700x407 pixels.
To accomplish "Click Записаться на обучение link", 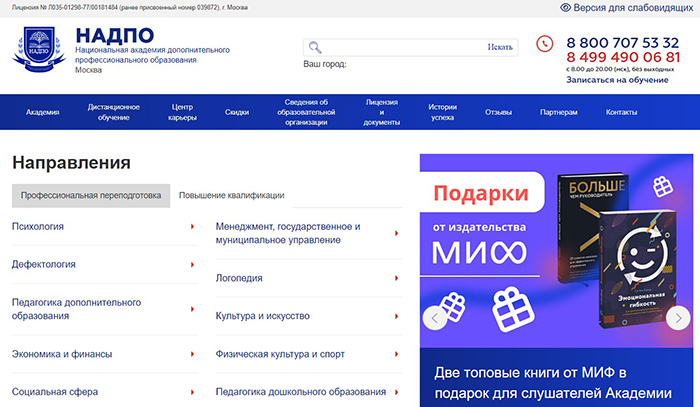I will pos(617,79).
